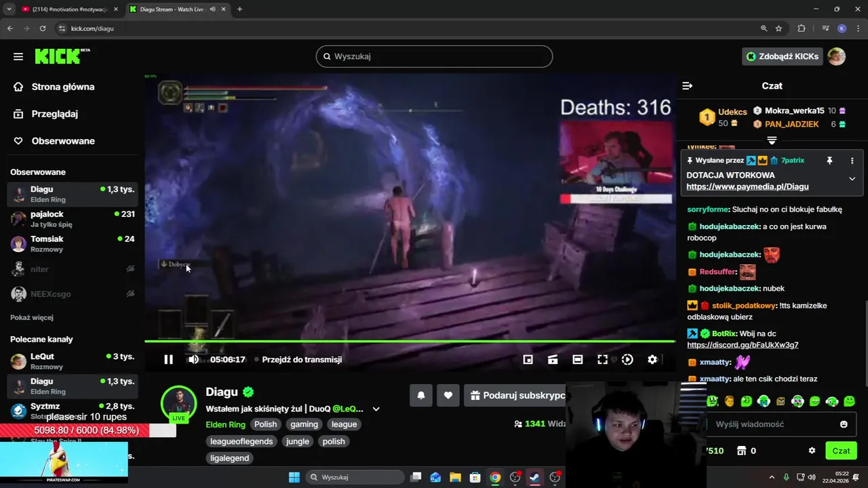Select the 'gaming' tag
The height and width of the screenshot is (488, 868).
(x=304, y=424)
